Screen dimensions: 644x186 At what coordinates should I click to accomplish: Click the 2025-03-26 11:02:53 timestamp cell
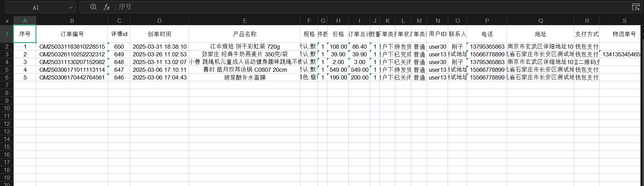[x=160, y=54]
